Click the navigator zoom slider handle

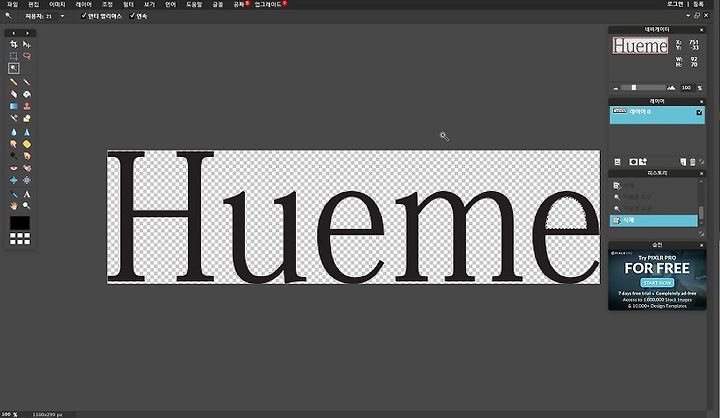(x=634, y=88)
